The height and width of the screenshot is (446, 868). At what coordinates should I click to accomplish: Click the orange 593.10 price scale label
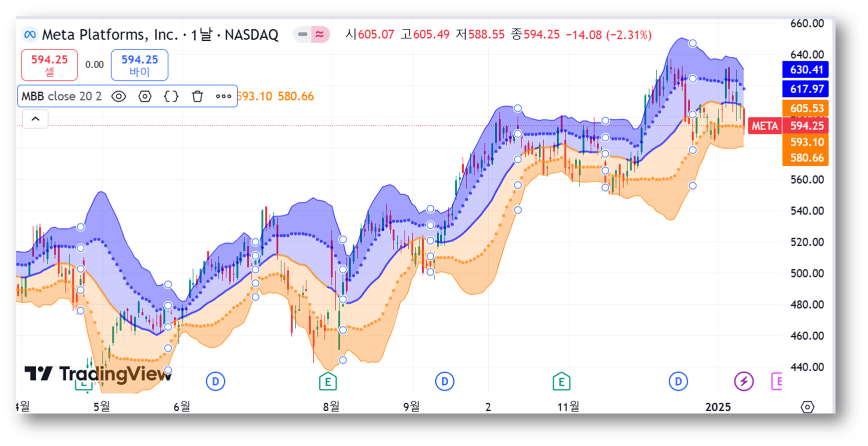tap(806, 142)
